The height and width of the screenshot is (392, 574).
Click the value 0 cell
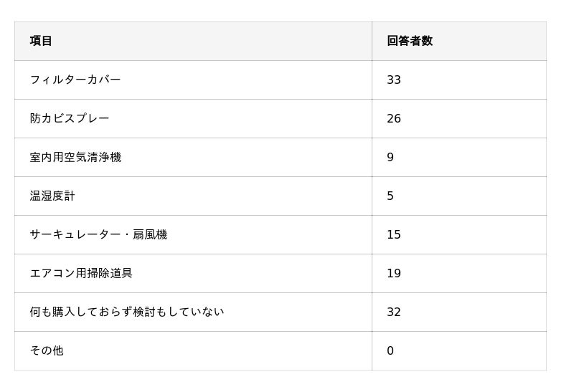tap(390, 350)
